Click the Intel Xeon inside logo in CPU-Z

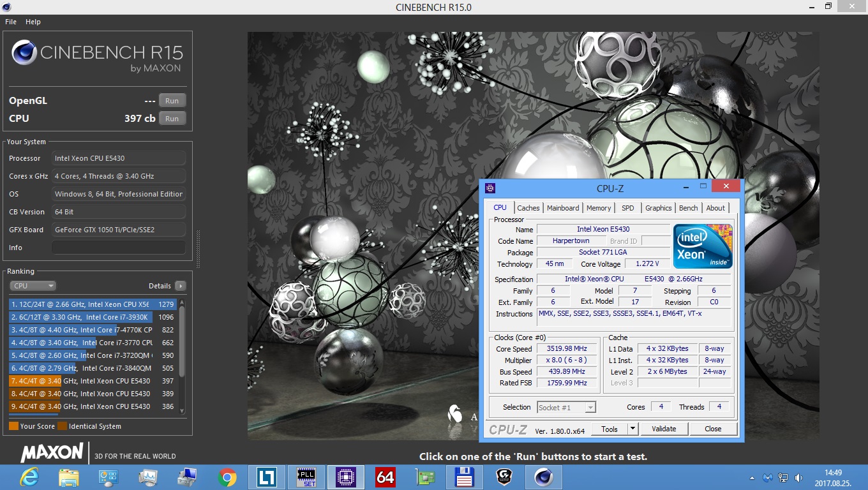(703, 246)
